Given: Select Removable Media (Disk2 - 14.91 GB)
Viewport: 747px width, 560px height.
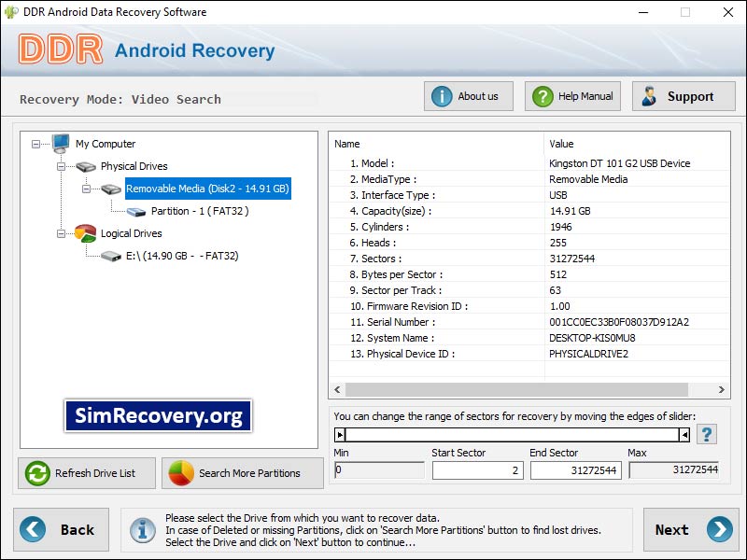Looking at the screenshot, I should pyautogui.click(x=207, y=189).
